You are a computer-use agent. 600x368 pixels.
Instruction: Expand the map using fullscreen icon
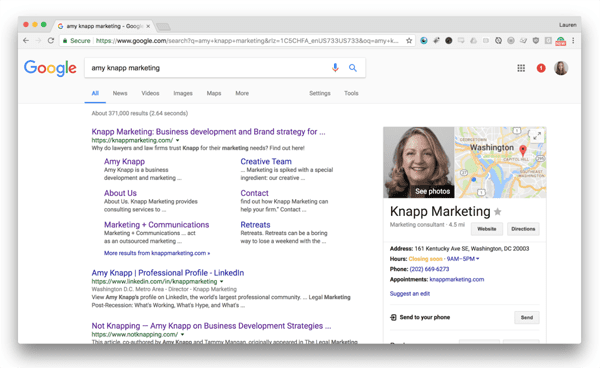click(537, 135)
